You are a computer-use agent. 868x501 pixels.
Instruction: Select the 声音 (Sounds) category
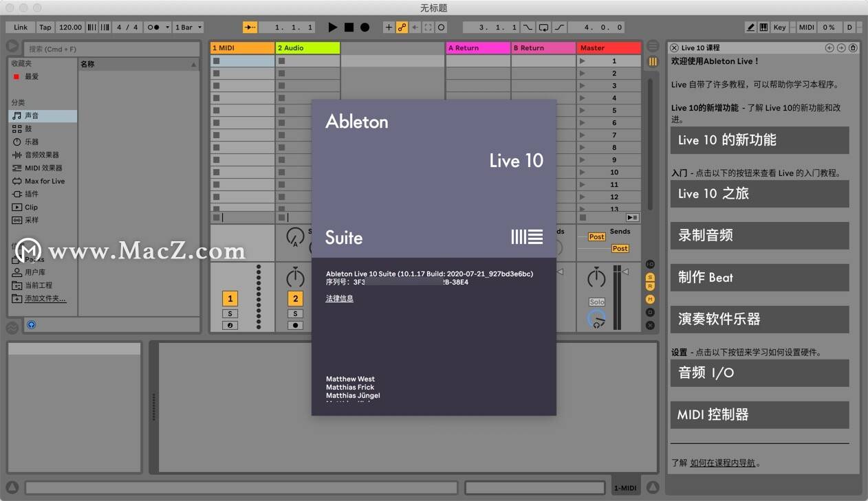coord(43,116)
